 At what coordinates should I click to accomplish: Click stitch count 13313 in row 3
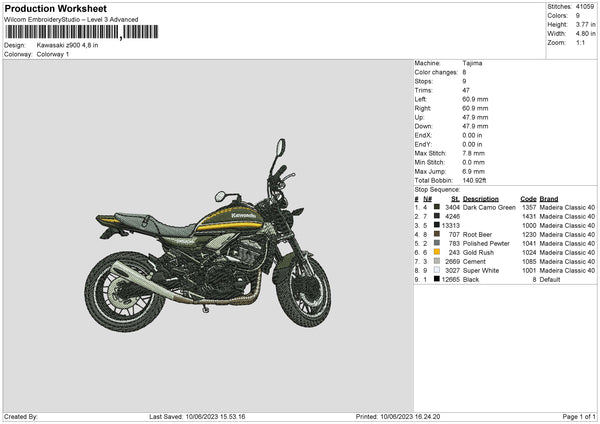pyautogui.click(x=451, y=225)
